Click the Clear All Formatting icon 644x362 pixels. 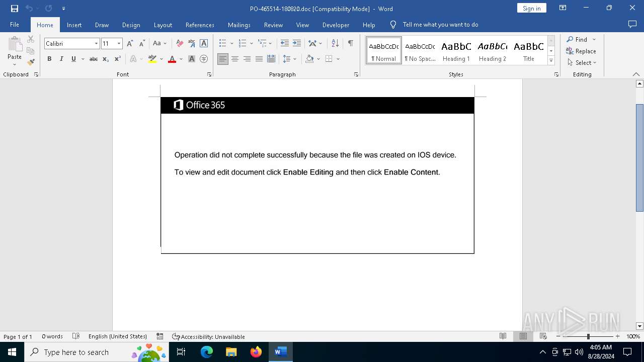pos(180,44)
